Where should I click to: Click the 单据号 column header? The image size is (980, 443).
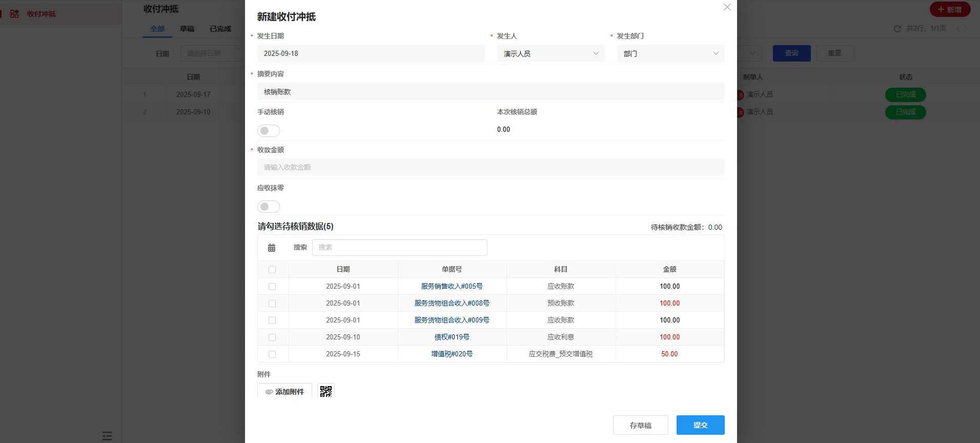click(x=452, y=269)
